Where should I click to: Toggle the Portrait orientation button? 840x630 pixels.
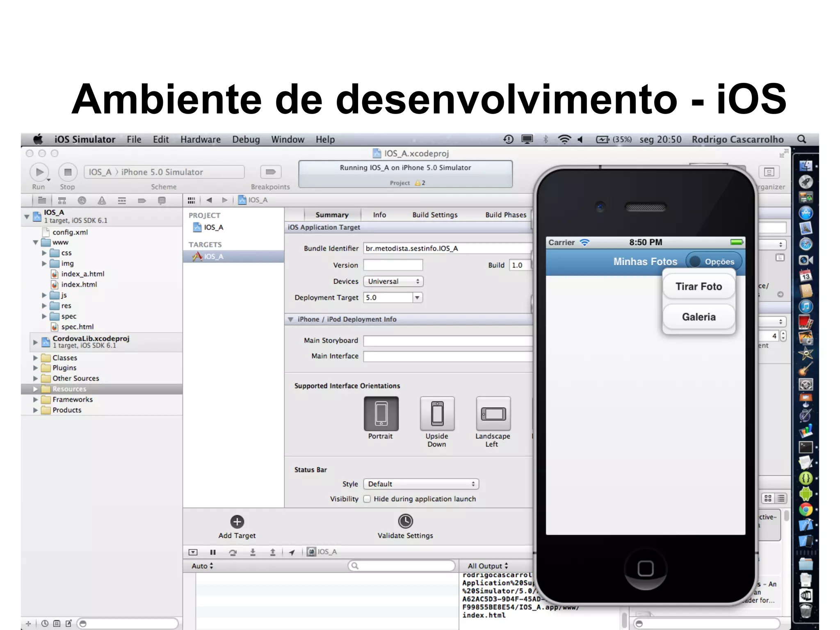(x=381, y=413)
